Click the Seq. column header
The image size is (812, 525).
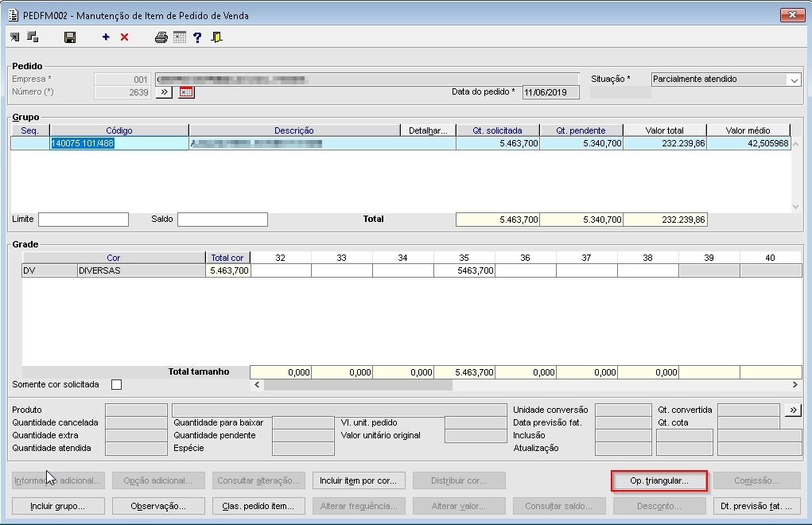30,130
